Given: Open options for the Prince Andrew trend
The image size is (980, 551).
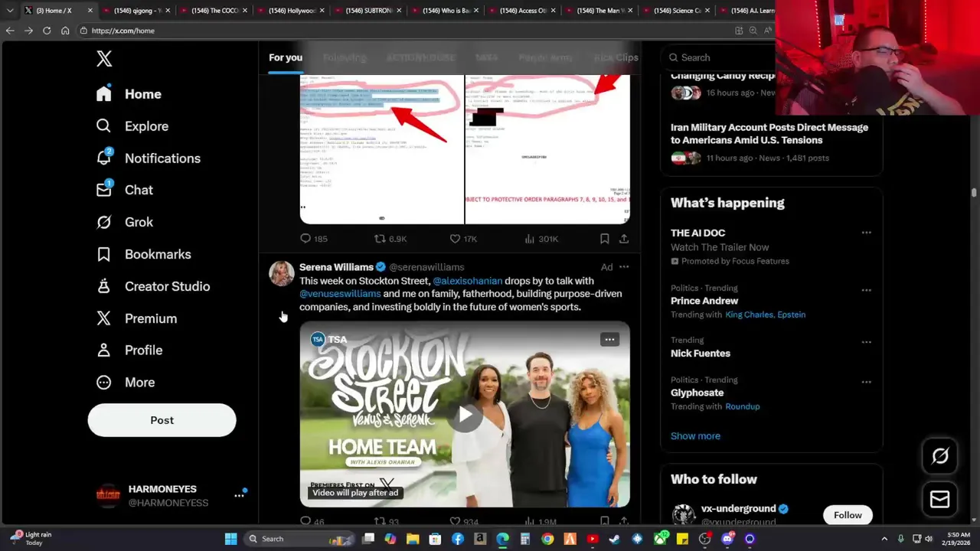Looking at the screenshot, I should tap(866, 290).
